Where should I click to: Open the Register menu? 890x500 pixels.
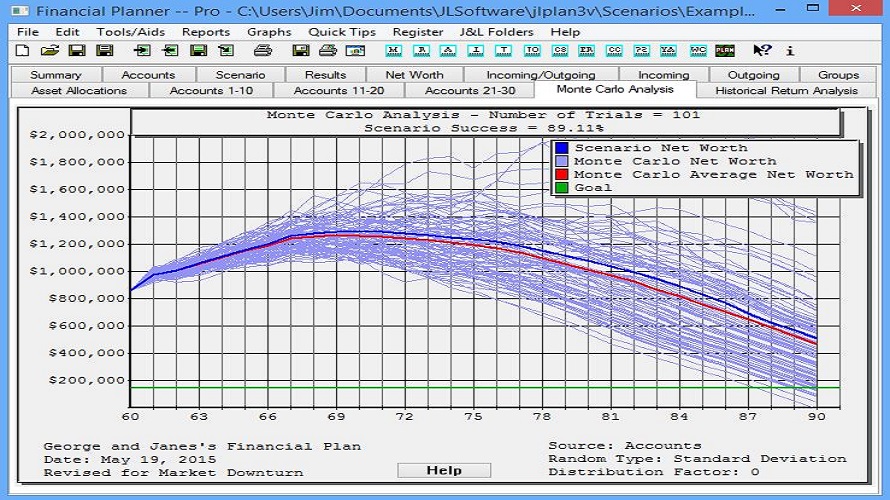click(418, 32)
